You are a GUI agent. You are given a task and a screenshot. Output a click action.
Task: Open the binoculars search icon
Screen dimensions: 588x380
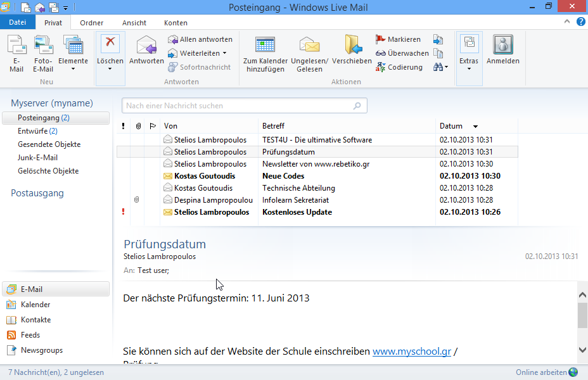(438, 67)
